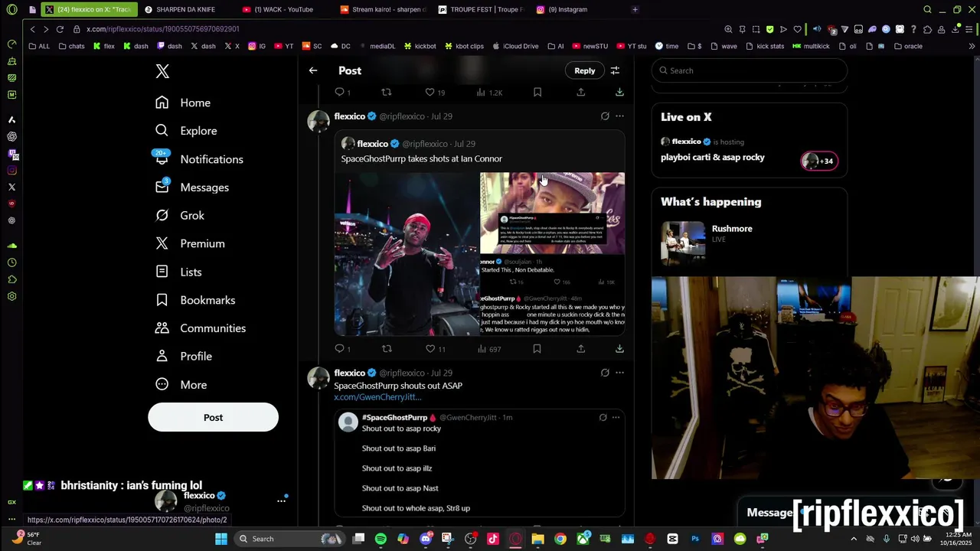
Task: Open Notifications in the X sidebar
Action: 199,159
